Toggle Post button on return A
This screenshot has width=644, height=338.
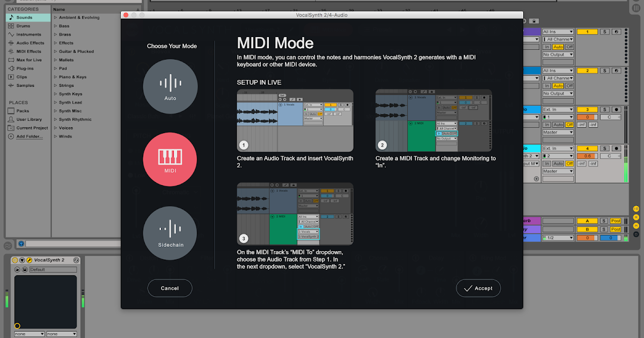[616, 221]
